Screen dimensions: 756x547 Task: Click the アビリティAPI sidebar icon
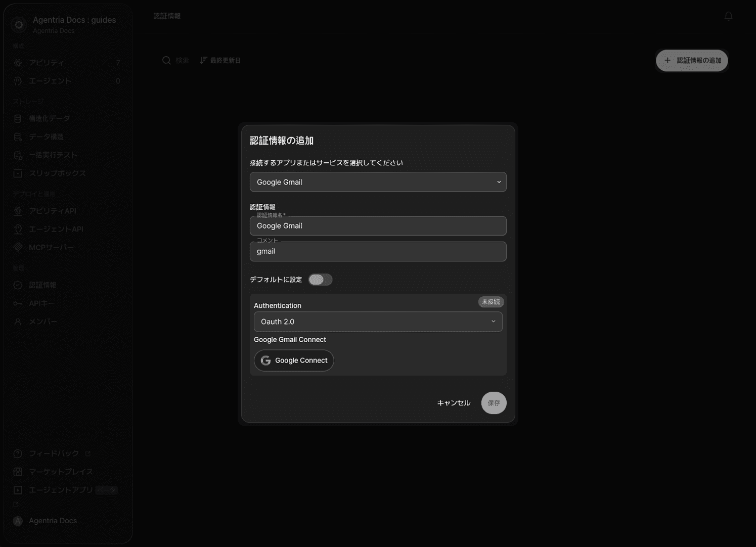(x=18, y=211)
